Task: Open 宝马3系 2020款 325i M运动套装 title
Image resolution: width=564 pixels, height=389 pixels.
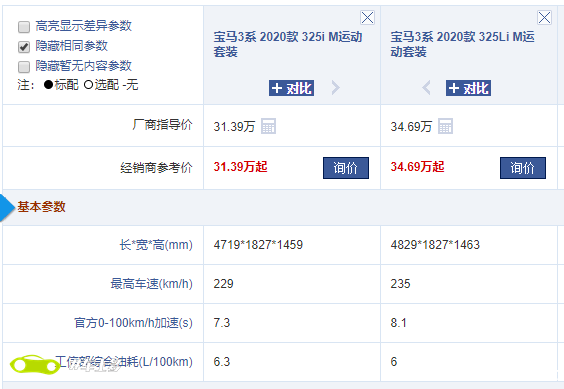Action: (288, 44)
